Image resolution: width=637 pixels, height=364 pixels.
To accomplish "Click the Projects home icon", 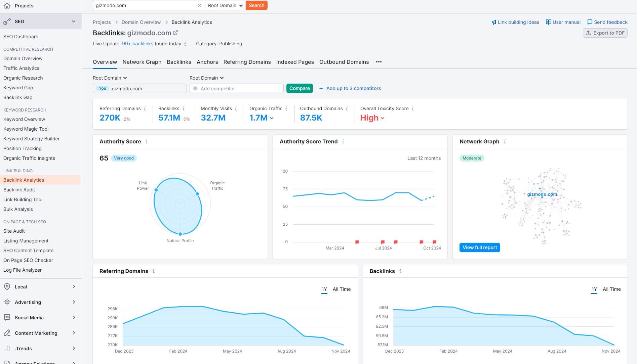I will click(7, 5).
